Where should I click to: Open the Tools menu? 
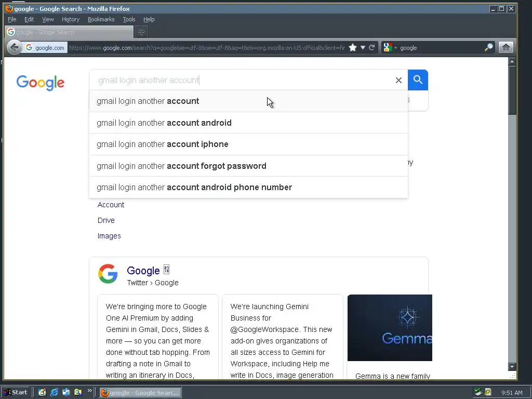coord(129,19)
